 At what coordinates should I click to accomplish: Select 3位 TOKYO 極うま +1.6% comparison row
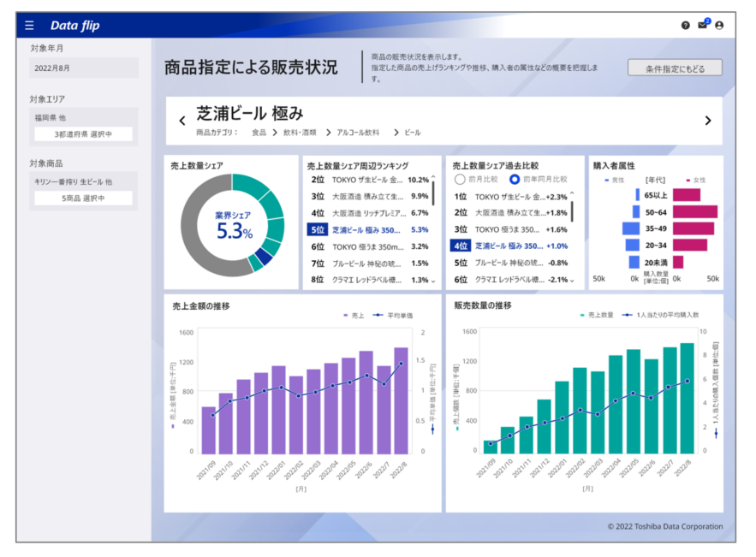510,229
